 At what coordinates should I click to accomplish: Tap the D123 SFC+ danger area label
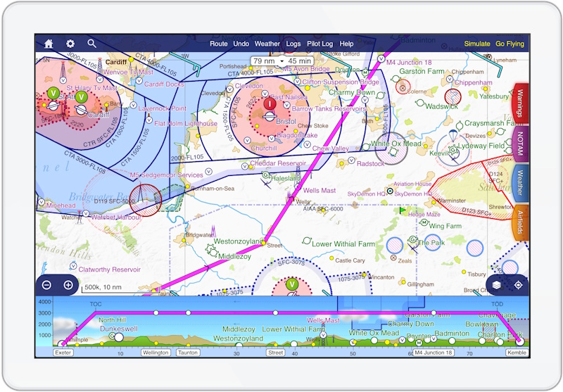coord(476,211)
